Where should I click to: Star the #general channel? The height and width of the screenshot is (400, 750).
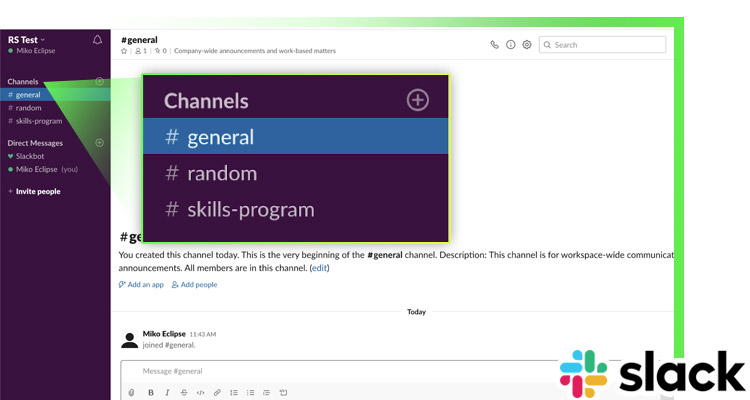pyautogui.click(x=124, y=51)
